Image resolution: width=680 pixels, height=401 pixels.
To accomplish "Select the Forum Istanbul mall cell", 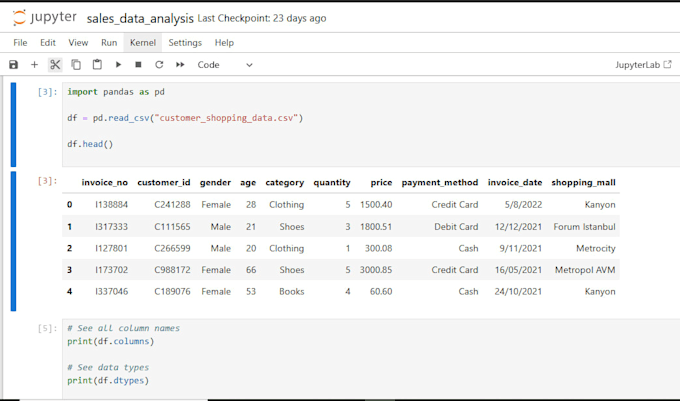I will 584,227.
